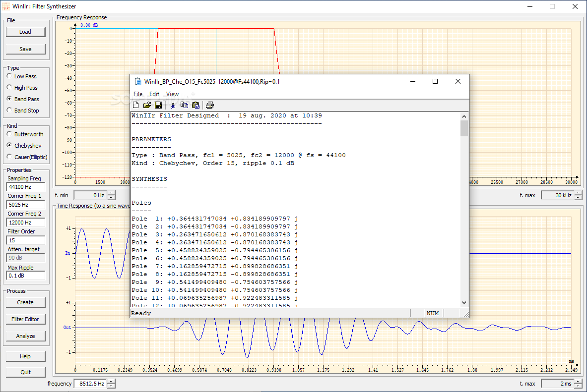Screen dimensions: 587x392
Task: Click the Copy icon in the text window toolbar
Action: click(x=184, y=105)
